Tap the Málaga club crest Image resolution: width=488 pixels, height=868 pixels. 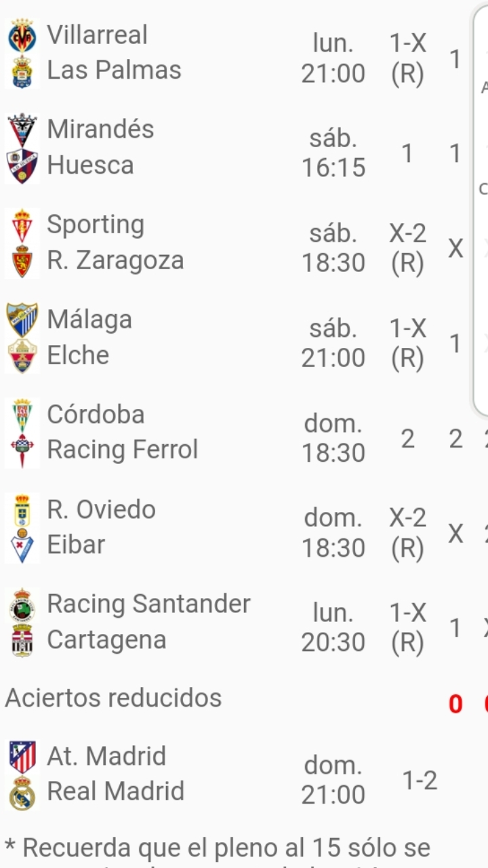22,320
